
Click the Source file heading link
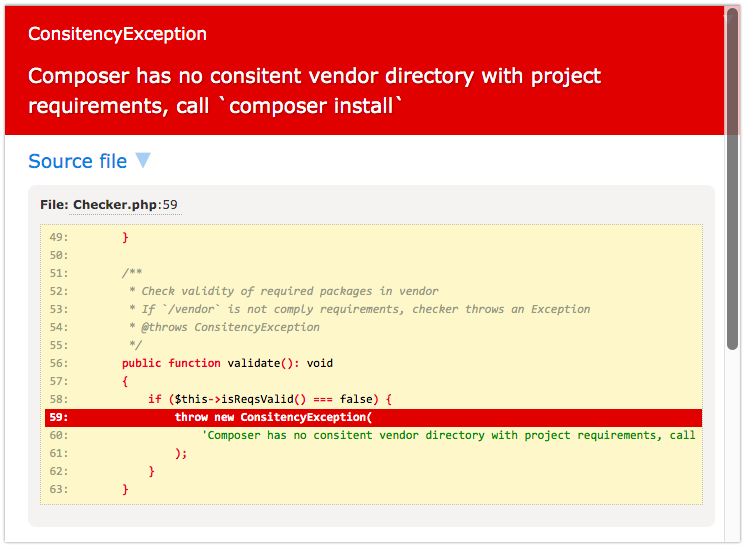(x=77, y=161)
